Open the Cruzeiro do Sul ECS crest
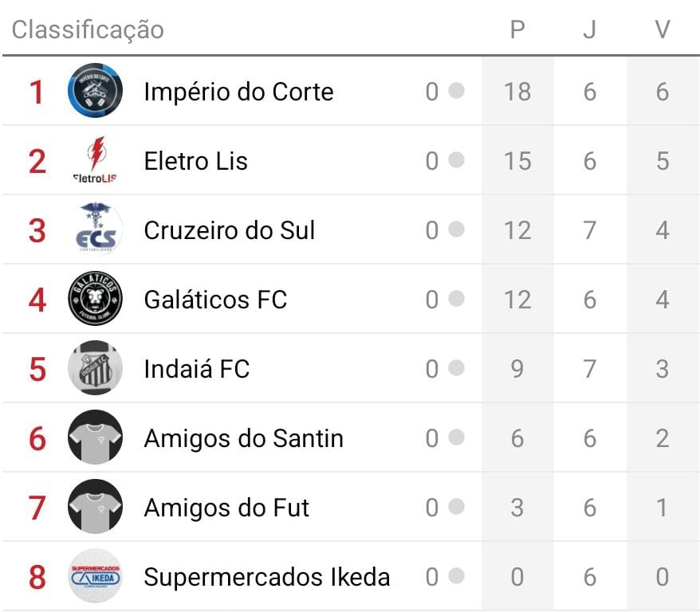Viewport: 700px width, 612px height. click(95, 229)
